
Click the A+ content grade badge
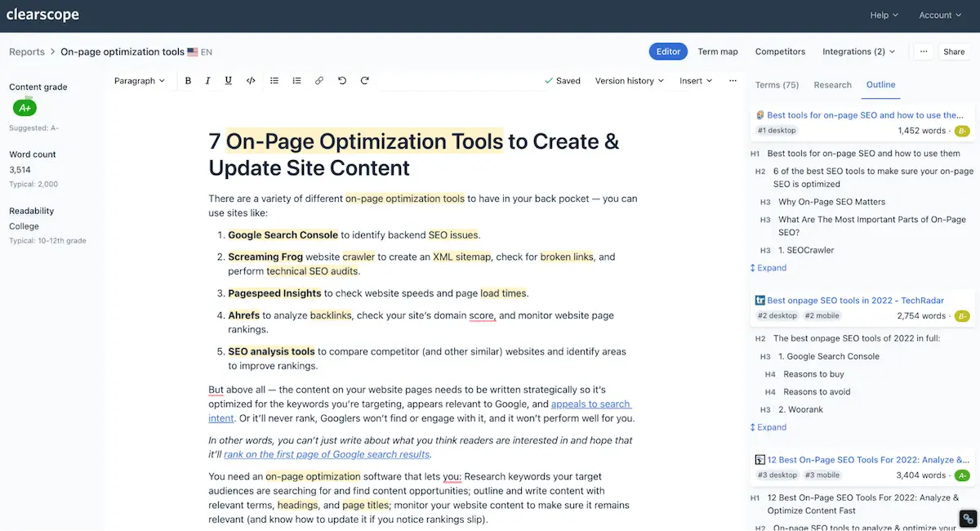point(25,107)
